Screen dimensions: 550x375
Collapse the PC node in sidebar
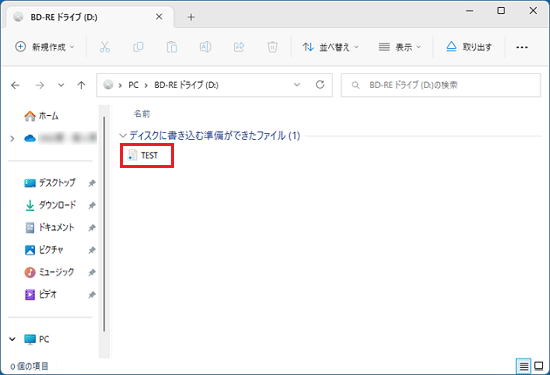12,339
